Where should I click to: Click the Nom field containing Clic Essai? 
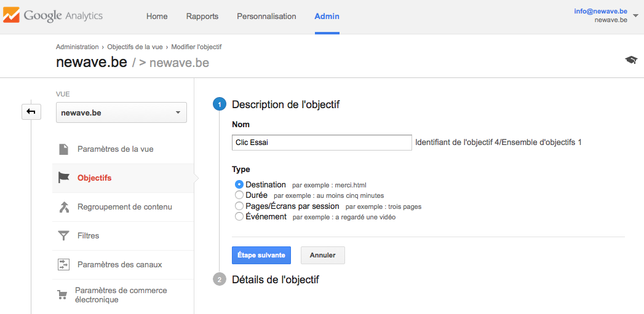(322, 143)
